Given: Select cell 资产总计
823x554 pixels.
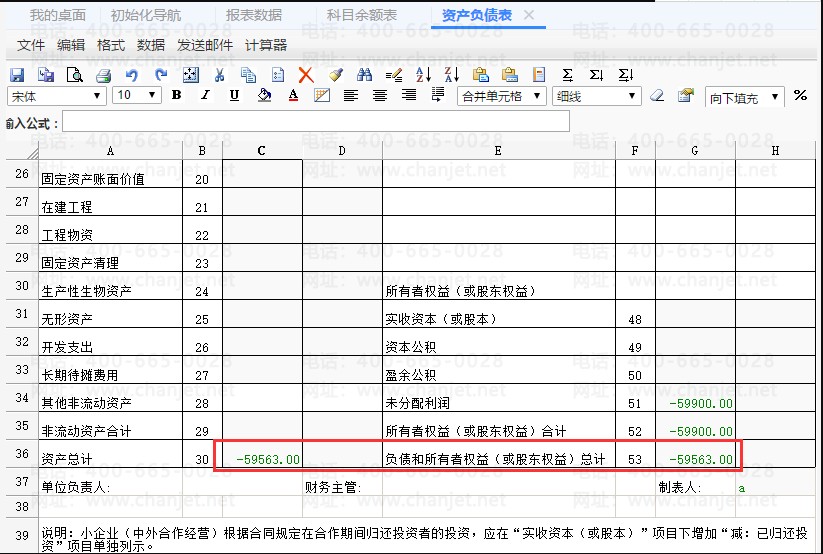Looking at the screenshot, I should coord(110,454).
